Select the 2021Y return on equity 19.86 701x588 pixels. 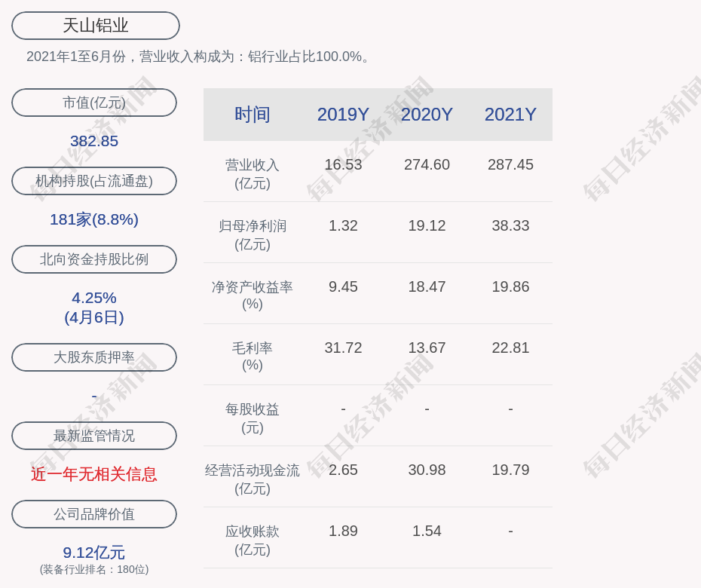510,286
